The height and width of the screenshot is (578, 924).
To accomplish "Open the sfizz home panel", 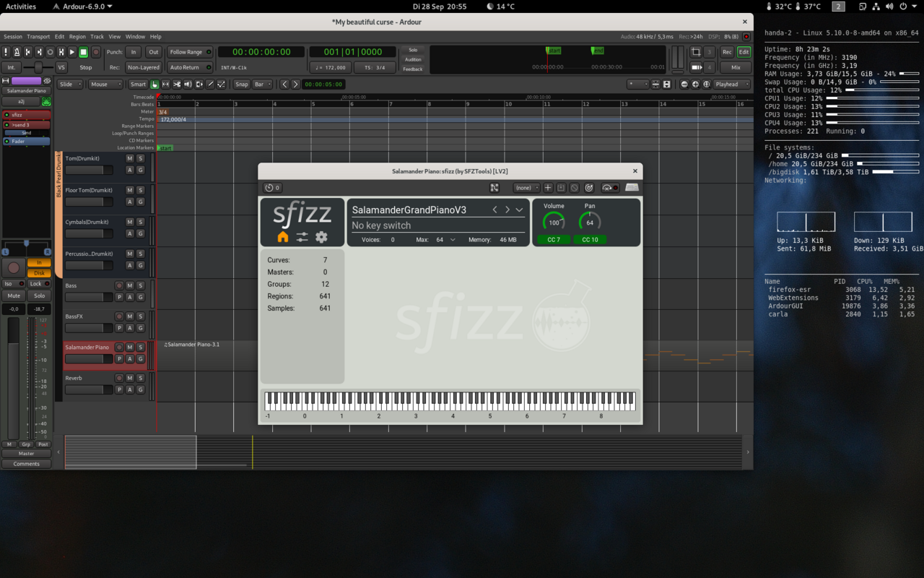I will tap(282, 237).
